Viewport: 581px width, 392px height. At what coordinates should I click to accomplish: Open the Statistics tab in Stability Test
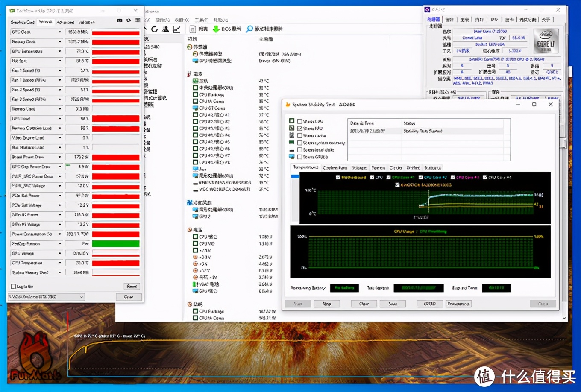(432, 168)
